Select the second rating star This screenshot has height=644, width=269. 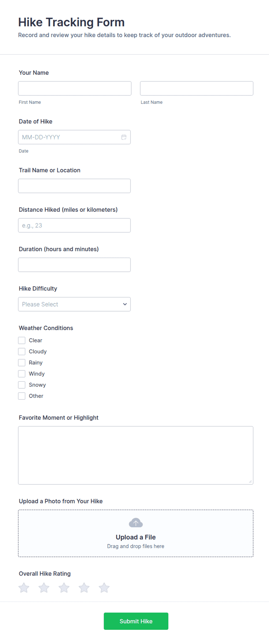[44, 588]
